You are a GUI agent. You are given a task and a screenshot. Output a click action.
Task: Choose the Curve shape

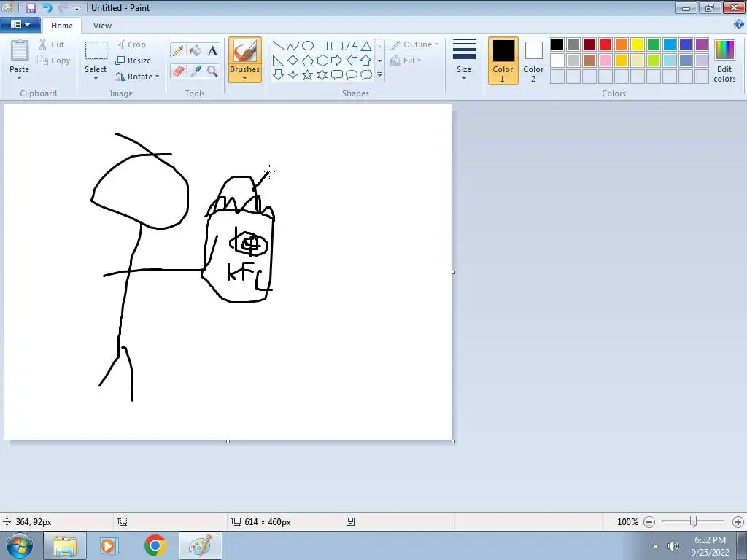(x=293, y=46)
